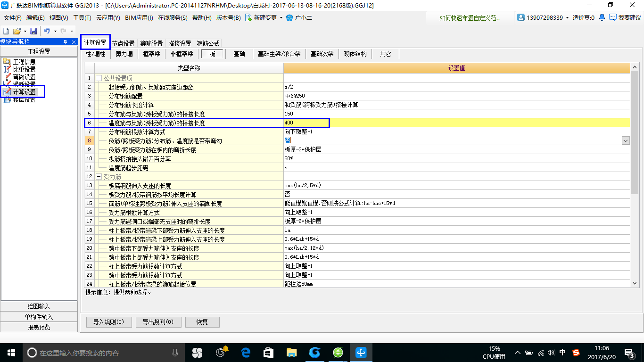Switch to the 箍筋公式 tab
The width and height of the screenshot is (644, 362).
click(x=208, y=43)
